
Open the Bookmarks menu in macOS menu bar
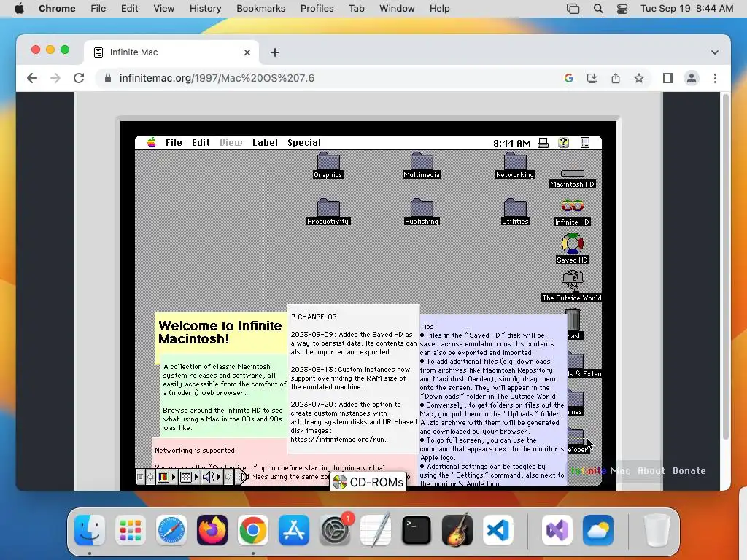pos(260,9)
